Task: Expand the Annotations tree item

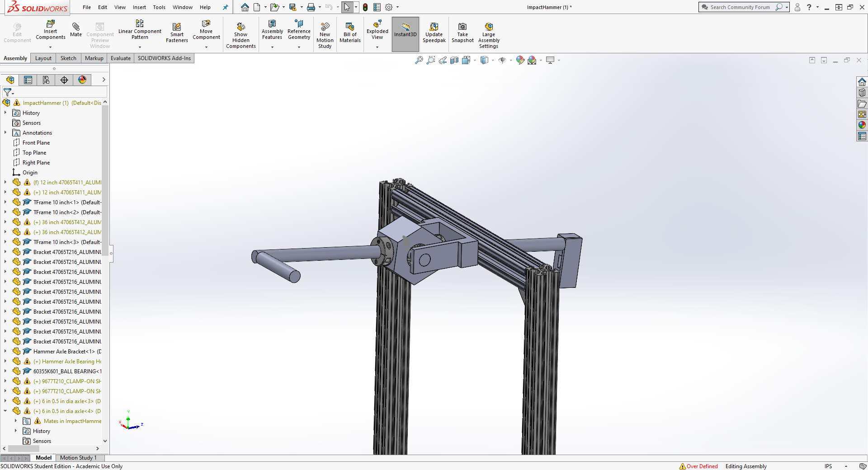Action: click(x=5, y=133)
